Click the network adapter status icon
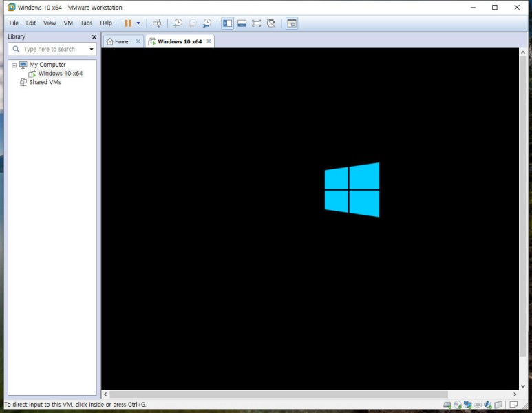The width and height of the screenshot is (532, 413). pos(467,405)
